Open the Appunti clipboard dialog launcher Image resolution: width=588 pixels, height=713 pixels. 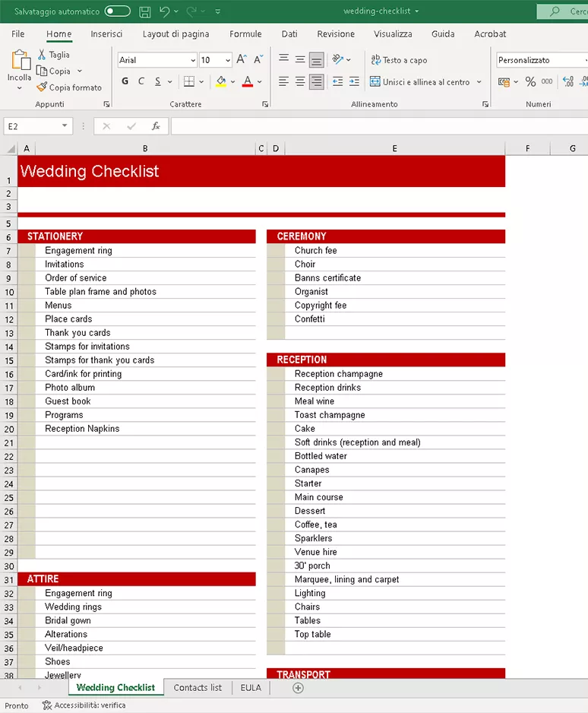(106, 104)
